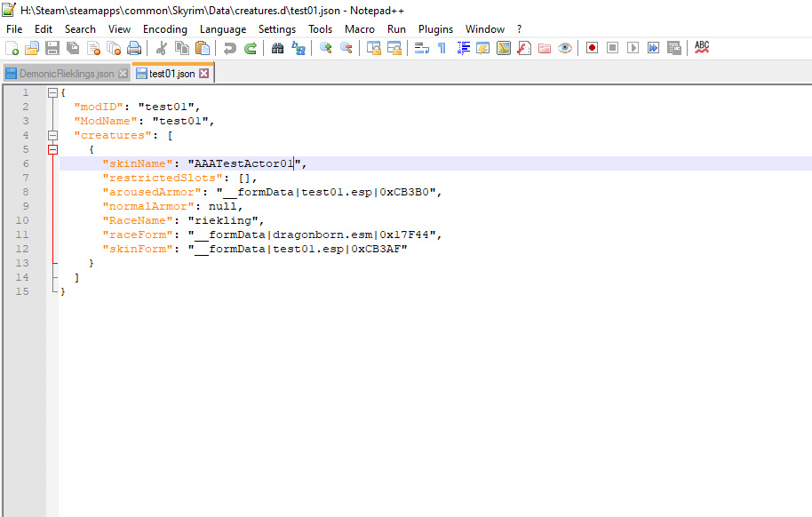Click the New file toolbar icon

(x=12, y=48)
